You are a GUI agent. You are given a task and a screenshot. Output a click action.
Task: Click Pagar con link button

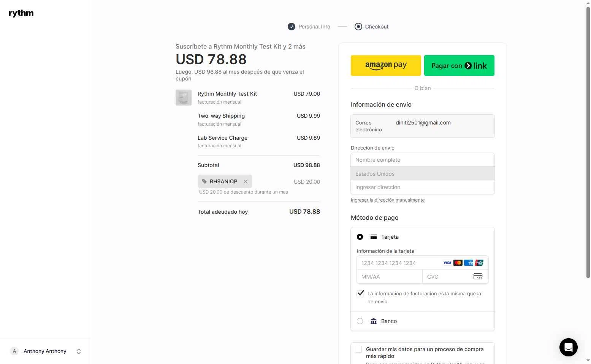[x=459, y=65]
